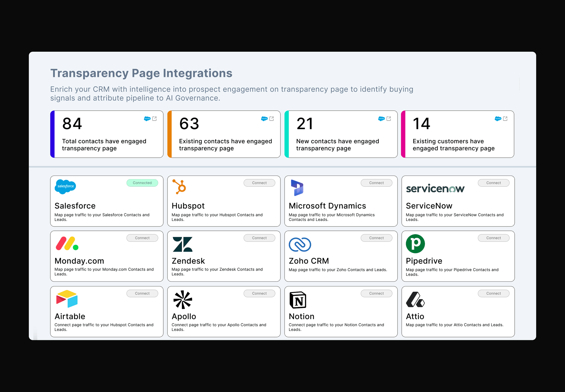Click the Pipedrive green P logo

point(415,244)
